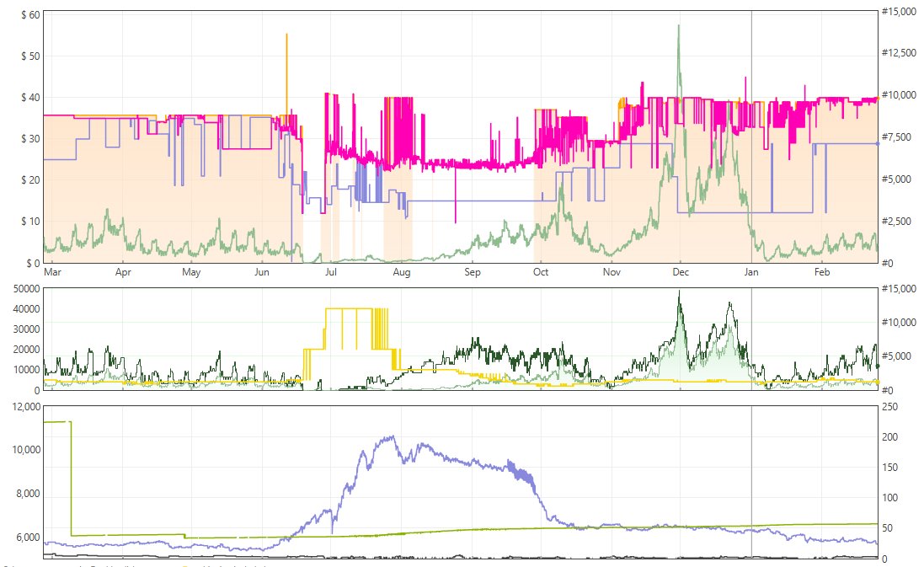This screenshot has height=567, width=924.
Task: Click the $ 20 price axis label
Action: (x=30, y=179)
